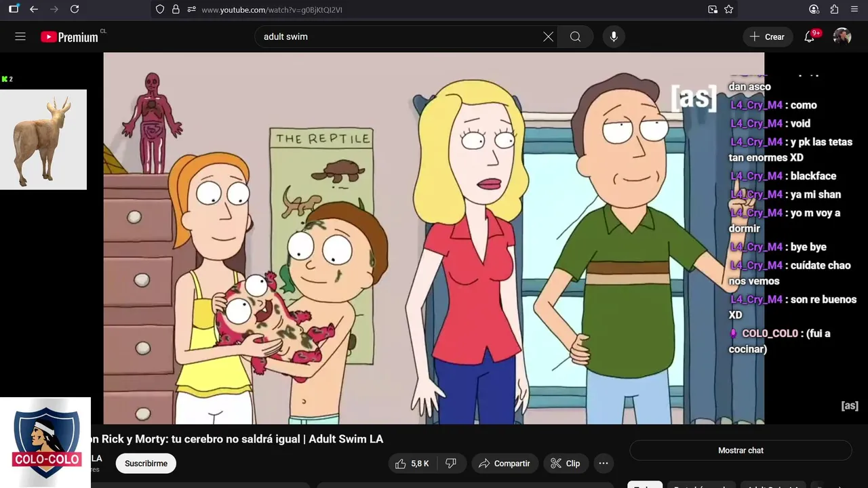The width and height of the screenshot is (868, 488).
Task: Click the Mostrar chat button
Action: [741, 451]
